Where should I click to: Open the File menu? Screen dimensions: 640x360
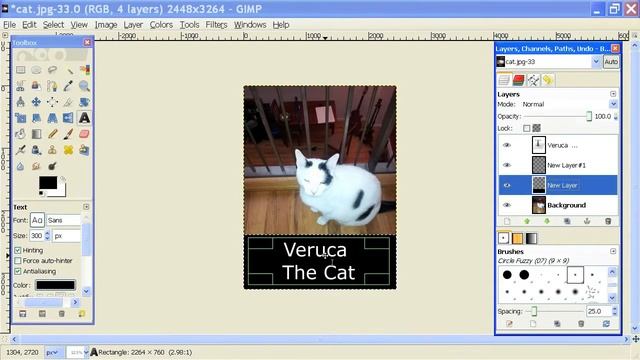(9, 25)
